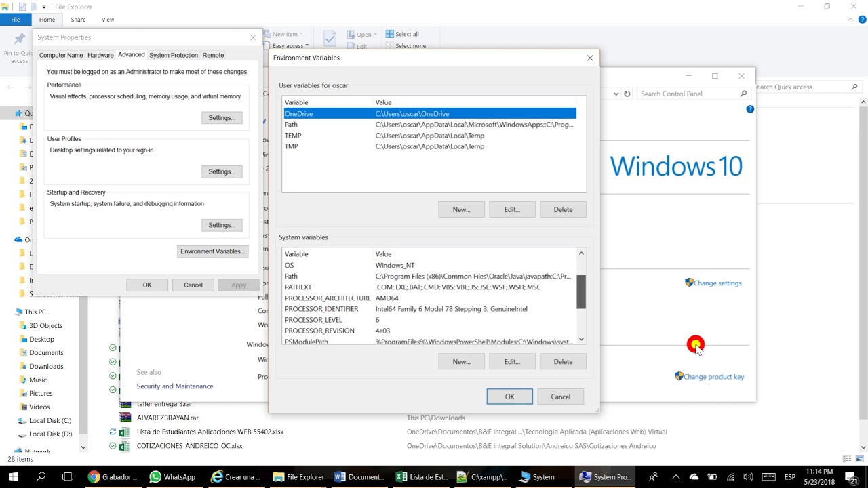Switch to the Word Document taskbar app
The image size is (868, 488).
click(359, 476)
